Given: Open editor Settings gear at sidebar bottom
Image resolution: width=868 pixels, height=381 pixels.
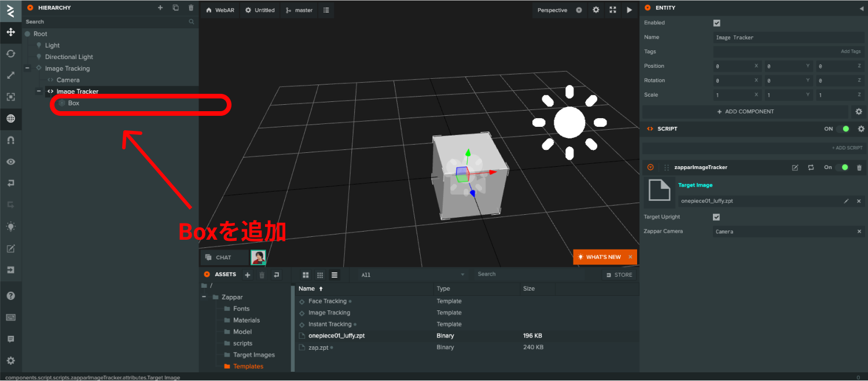Looking at the screenshot, I should point(10,361).
